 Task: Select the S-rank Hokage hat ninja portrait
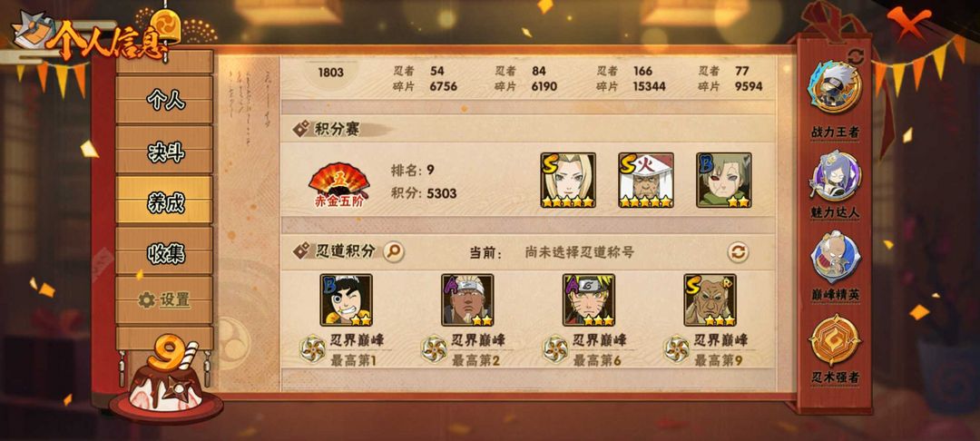pos(646,181)
